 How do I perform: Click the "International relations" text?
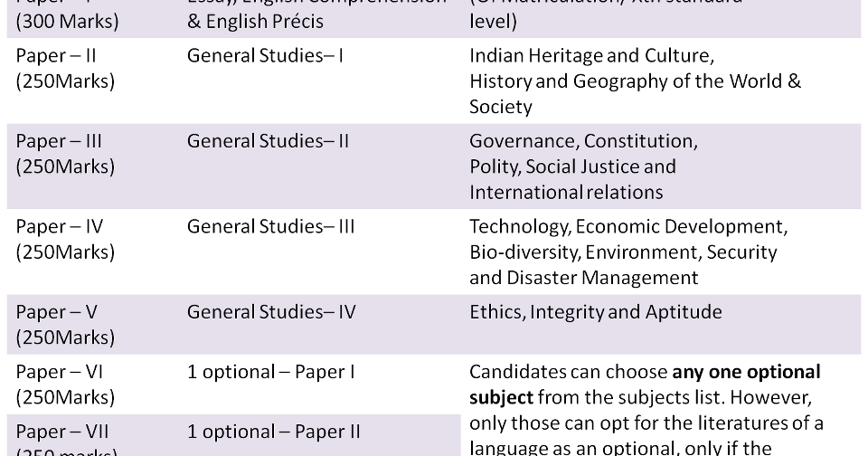566,192
